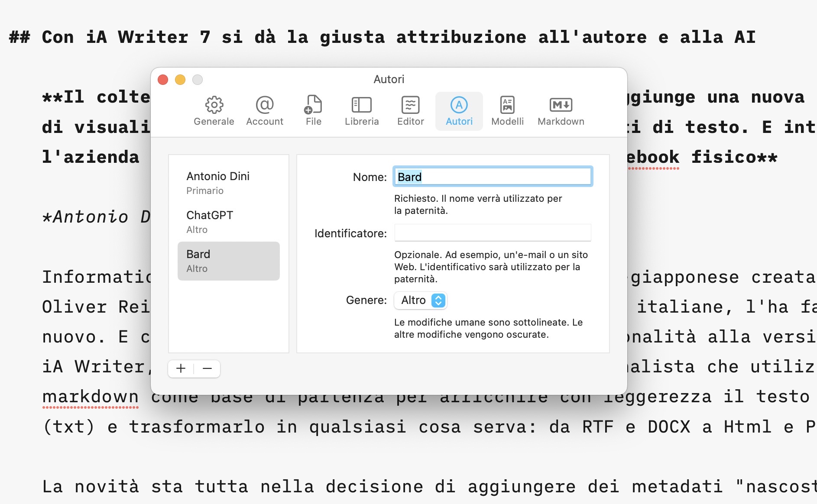The width and height of the screenshot is (817, 504).
Task: Open the Editor preferences icon
Action: (411, 111)
